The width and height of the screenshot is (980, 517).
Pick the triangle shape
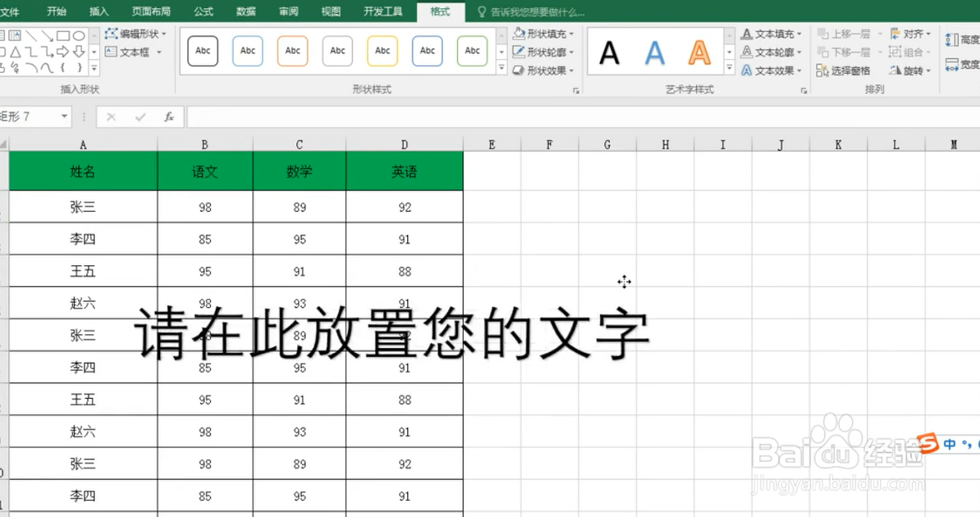coord(16,51)
